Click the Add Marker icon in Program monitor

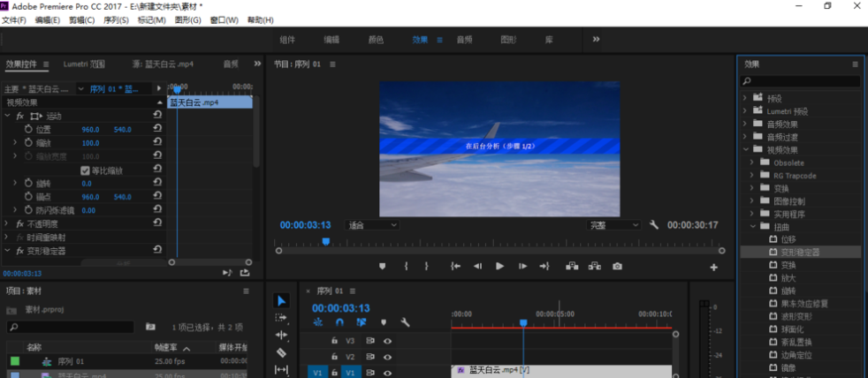point(383,266)
